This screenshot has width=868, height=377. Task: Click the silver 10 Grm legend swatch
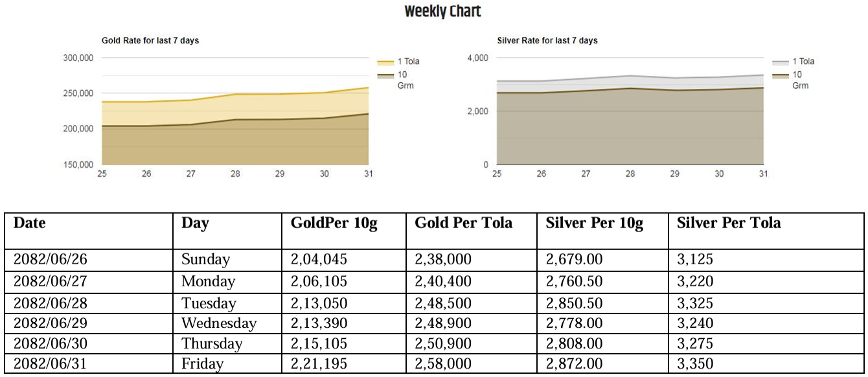781,75
